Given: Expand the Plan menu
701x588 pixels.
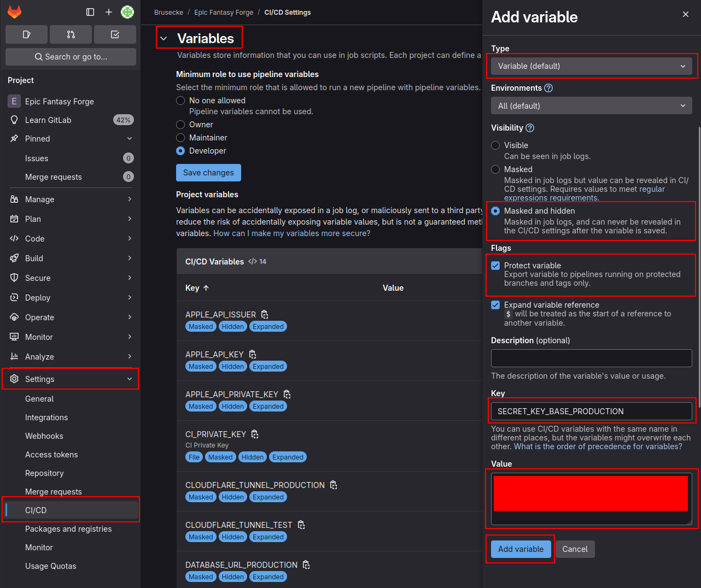Looking at the screenshot, I should (x=70, y=219).
